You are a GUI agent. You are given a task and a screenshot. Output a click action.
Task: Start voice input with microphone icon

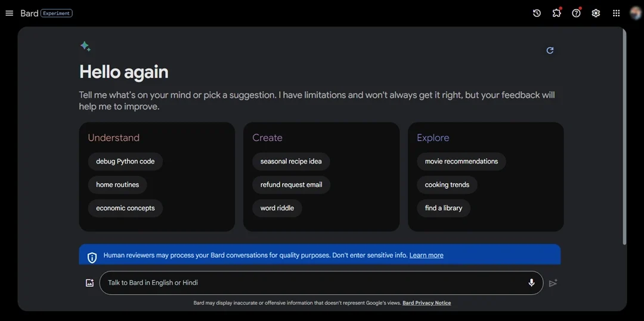531,283
